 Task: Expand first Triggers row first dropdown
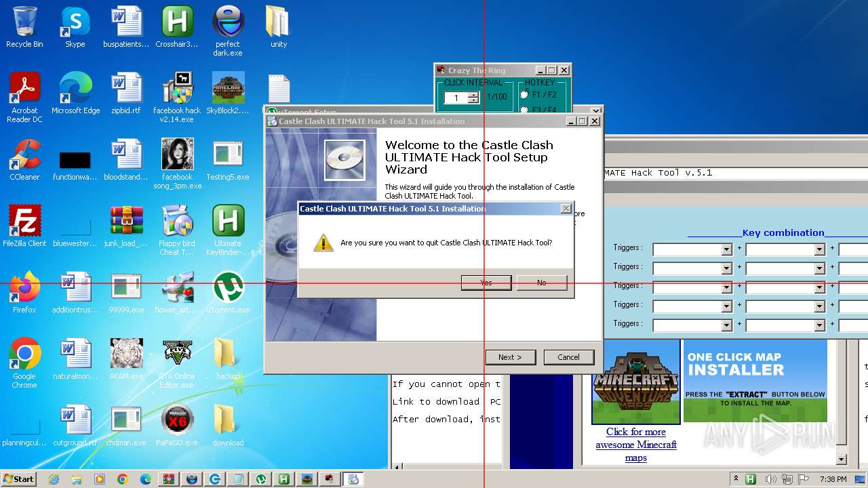coord(727,249)
